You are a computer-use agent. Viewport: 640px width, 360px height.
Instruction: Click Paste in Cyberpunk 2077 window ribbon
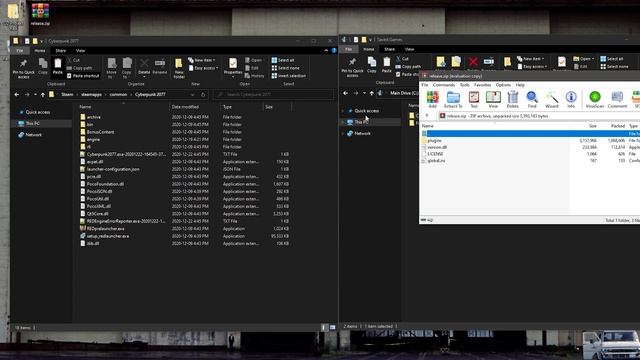[x=58, y=66]
